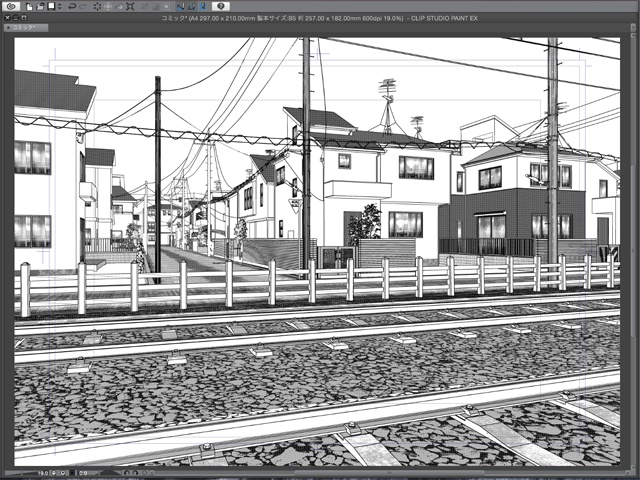Click the Invert Selection icon
Image resolution: width=640 pixels, height=480 pixels.
156,7
